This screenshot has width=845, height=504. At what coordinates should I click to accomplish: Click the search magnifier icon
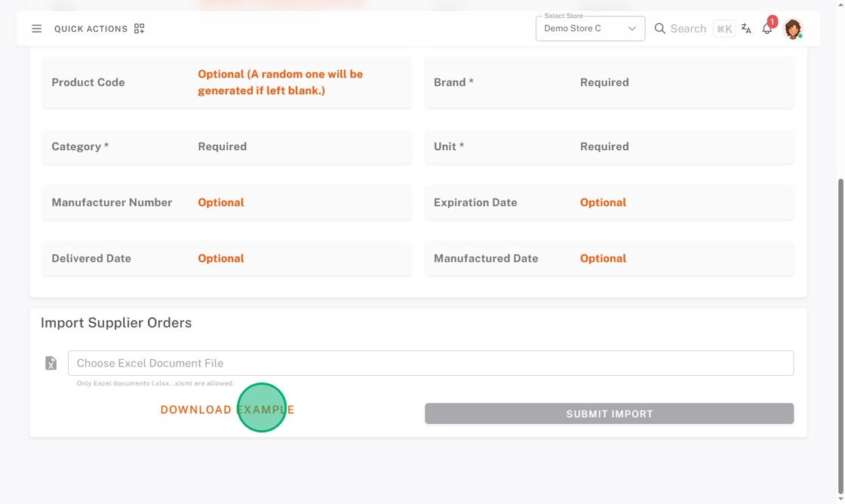pos(659,29)
